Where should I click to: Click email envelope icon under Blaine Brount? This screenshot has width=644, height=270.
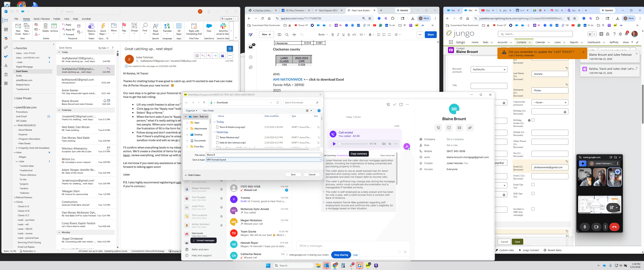459,128
